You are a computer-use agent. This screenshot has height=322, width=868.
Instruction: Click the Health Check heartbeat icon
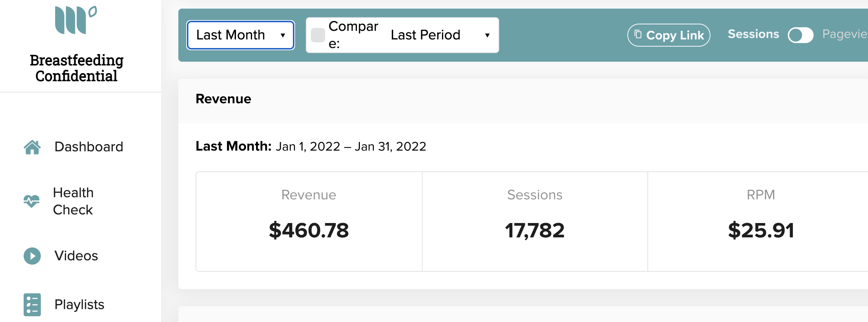pos(32,201)
